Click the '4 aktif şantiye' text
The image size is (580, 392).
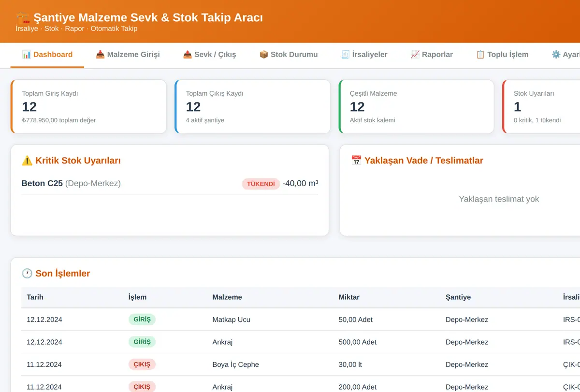coord(205,120)
